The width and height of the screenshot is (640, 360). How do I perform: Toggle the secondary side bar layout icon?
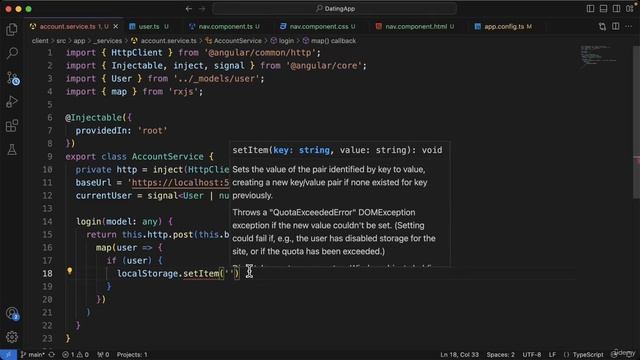point(616,9)
